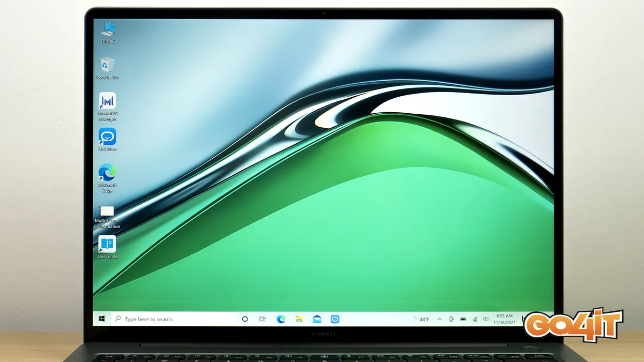Click the Meet Now tray icon
Viewport: 644px width, 362px height.
coord(451,319)
